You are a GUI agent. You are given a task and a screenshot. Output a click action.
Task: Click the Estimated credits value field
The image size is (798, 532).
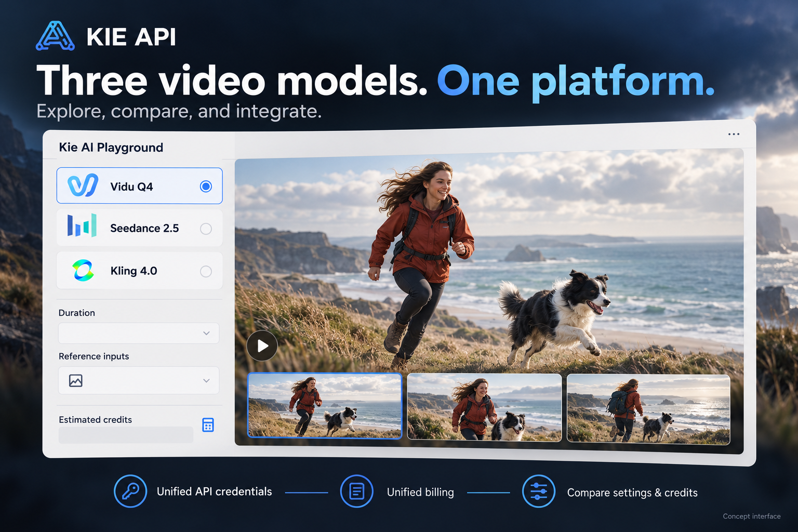coord(126,435)
